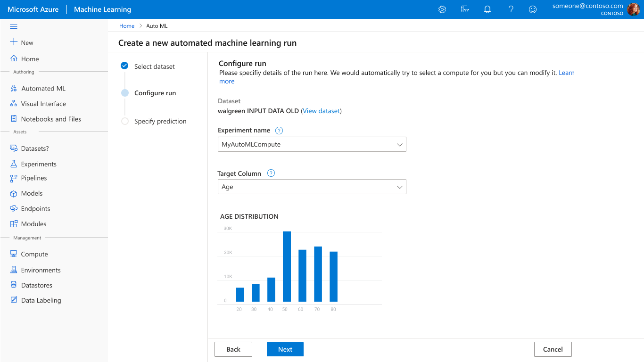
Task: Collapse the hamburger navigation menu
Action: click(x=14, y=26)
